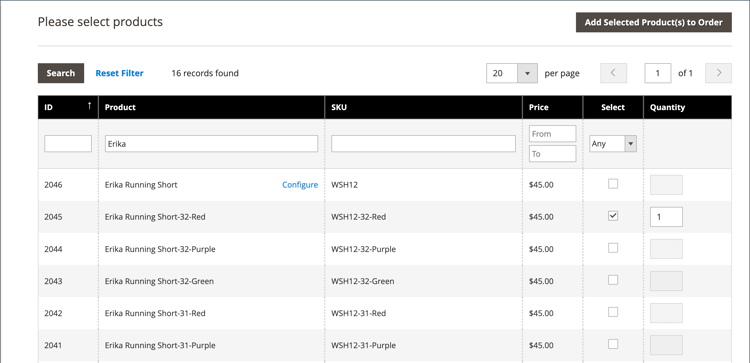Screen dimensions: 750x363
Task: Edit quantity for Erika Running Short-32-Red
Action: (x=666, y=217)
